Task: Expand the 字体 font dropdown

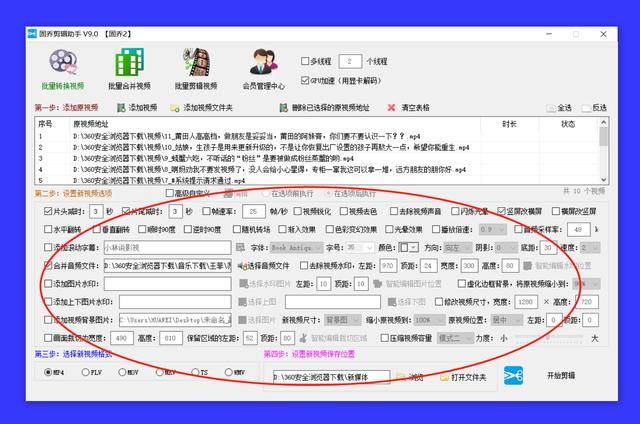Action: click(297, 248)
